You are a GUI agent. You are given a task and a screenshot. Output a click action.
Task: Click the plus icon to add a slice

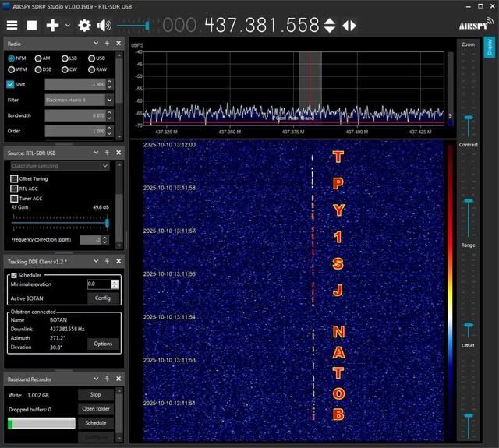pos(52,25)
